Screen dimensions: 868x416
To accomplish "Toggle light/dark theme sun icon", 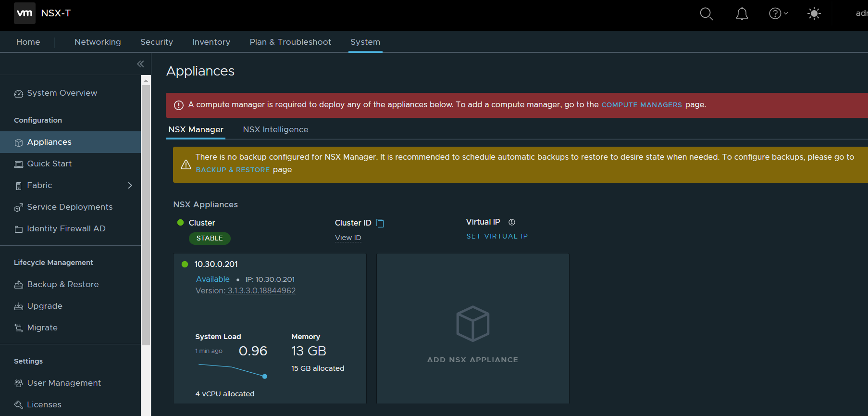I will pyautogui.click(x=814, y=13).
